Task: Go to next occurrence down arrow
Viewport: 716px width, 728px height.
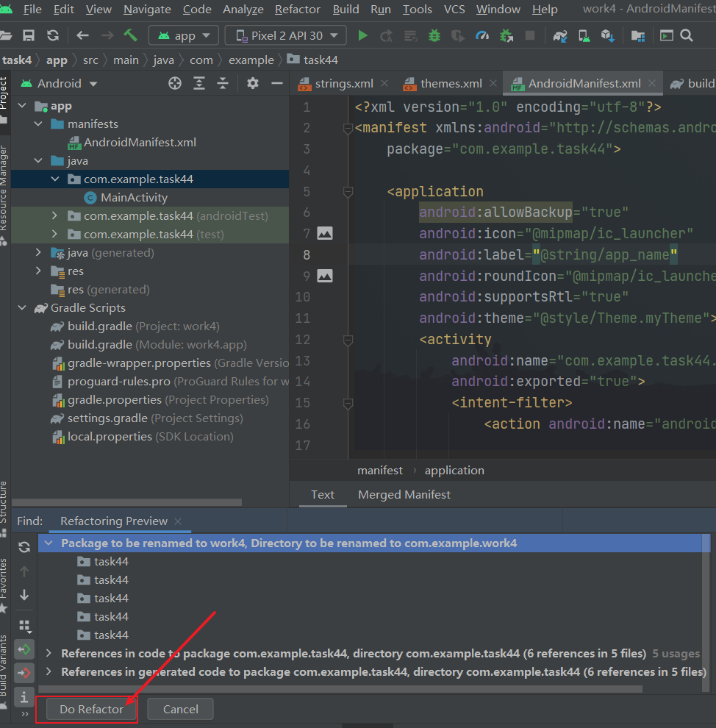Action: (24, 595)
